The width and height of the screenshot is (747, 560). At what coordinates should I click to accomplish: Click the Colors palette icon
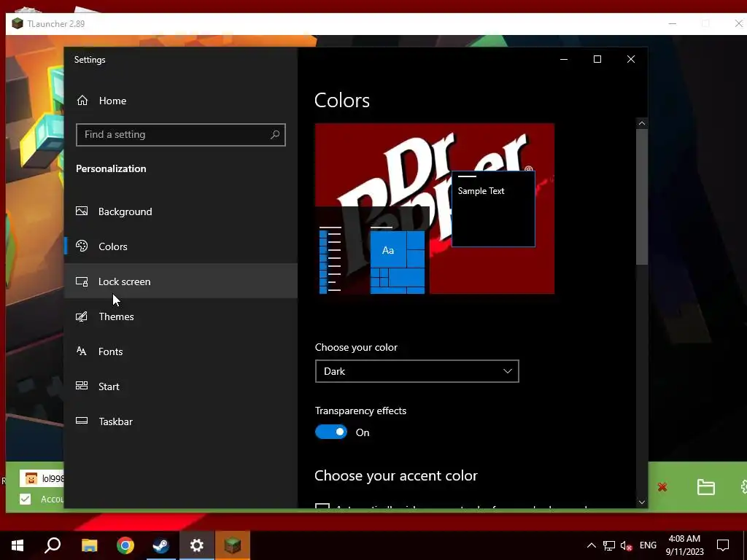coord(82,246)
